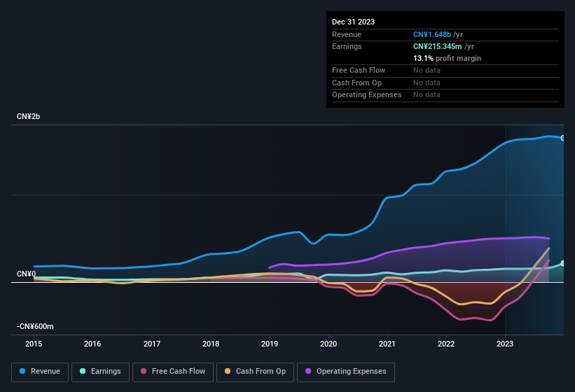This screenshot has width=575, height=392.
Task: Click the CN¥1.648b revenue value in tooltip
Action: coord(432,34)
